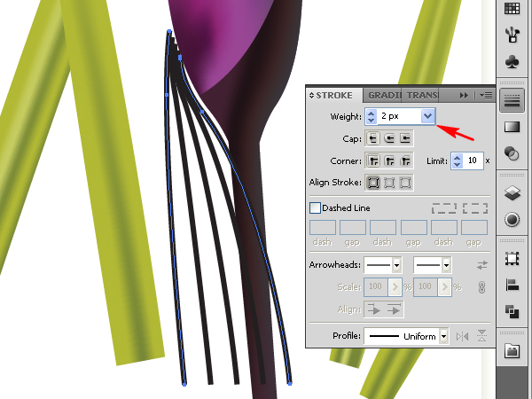Select the Round Join corner
This screenshot has height=399, width=532.
[389, 160]
